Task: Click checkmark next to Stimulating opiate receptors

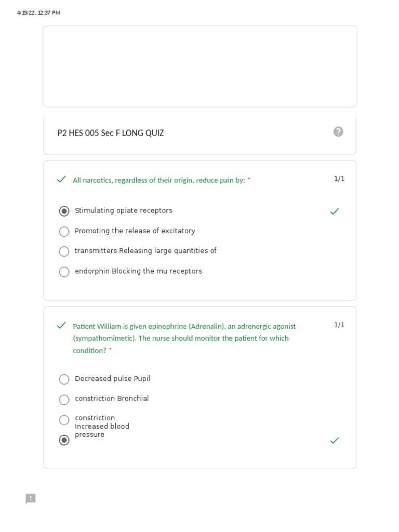Action: click(335, 211)
